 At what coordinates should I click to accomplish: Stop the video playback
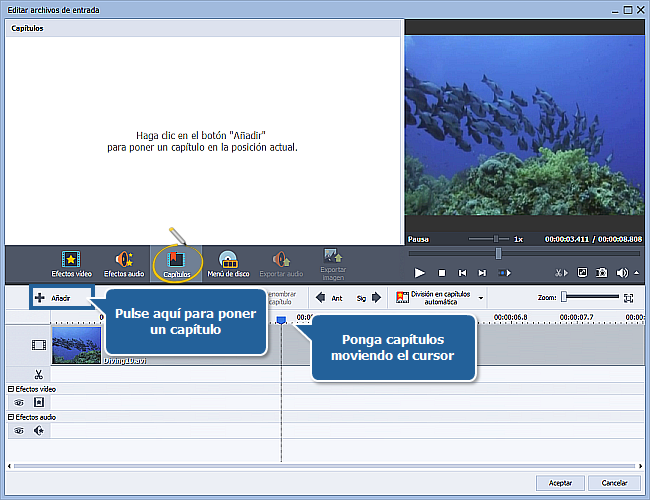pos(441,272)
